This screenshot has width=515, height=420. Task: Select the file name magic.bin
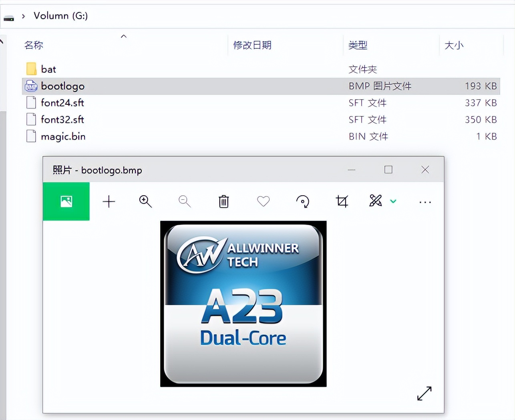pyautogui.click(x=63, y=137)
